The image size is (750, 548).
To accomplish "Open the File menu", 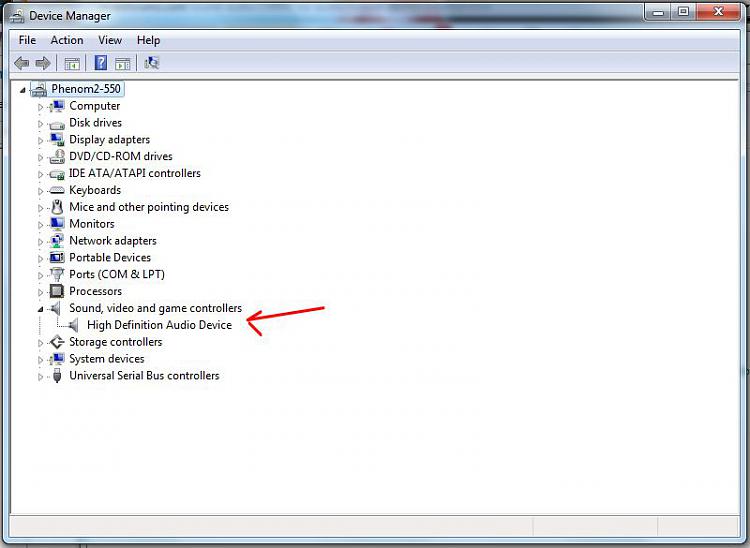I will pos(27,40).
